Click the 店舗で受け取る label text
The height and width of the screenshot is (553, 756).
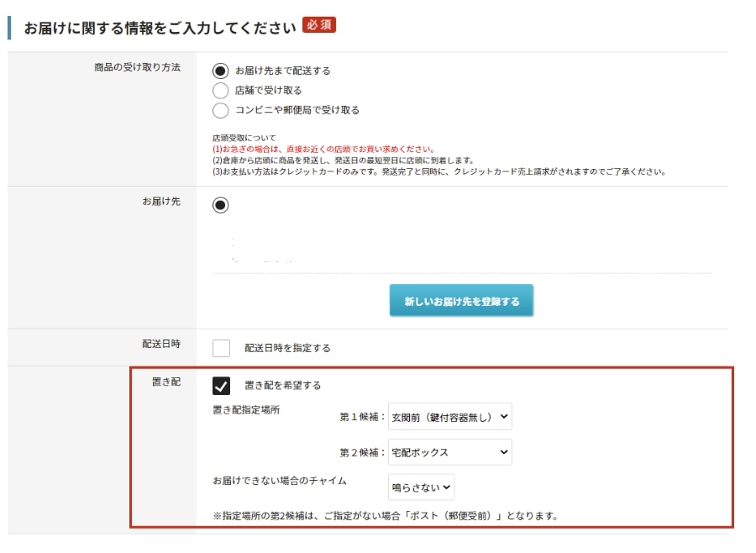[x=268, y=91]
